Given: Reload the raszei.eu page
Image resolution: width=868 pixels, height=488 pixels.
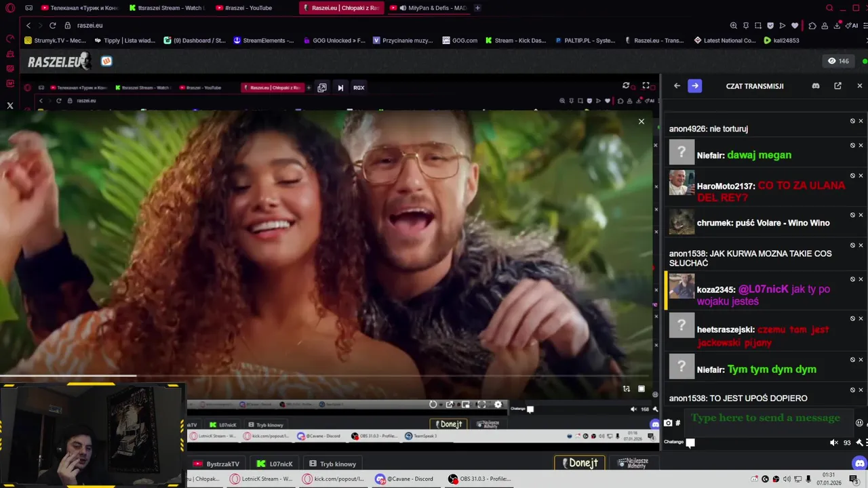Looking at the screenshot, I should coord(53,25).
